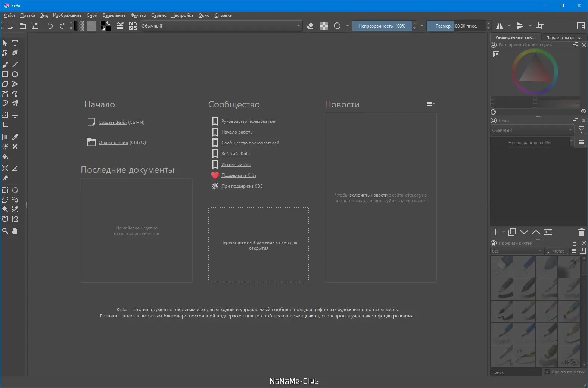Toggle lock on the 'Слои' docker
The height and width of the screenshot is (388, 588).
coord(494,121)
